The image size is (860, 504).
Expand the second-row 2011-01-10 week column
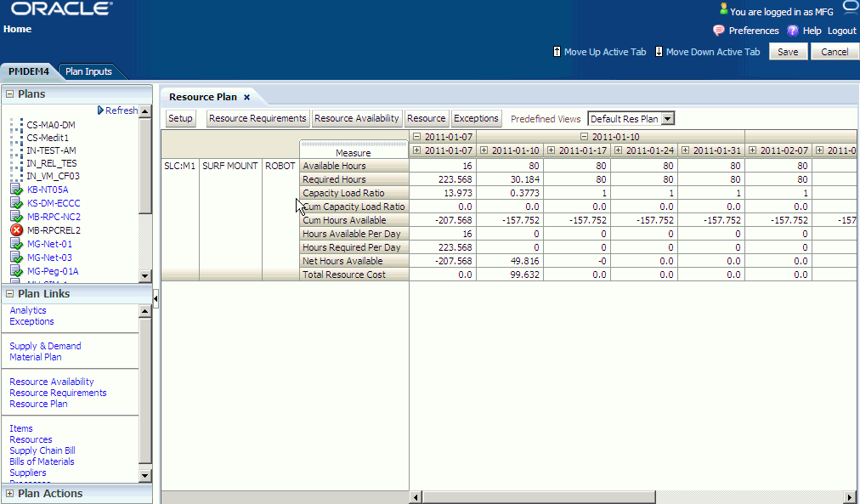coord(484,150)
